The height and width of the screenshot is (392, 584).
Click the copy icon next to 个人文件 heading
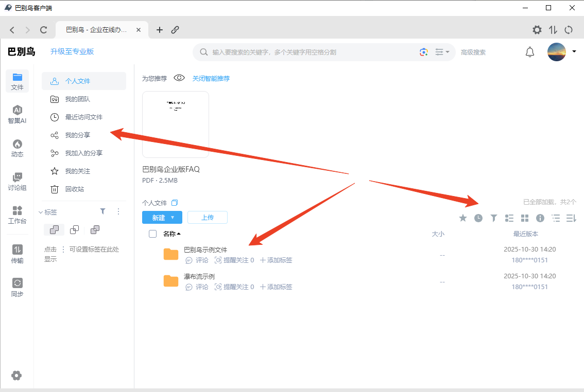click(x=174, y=203)
